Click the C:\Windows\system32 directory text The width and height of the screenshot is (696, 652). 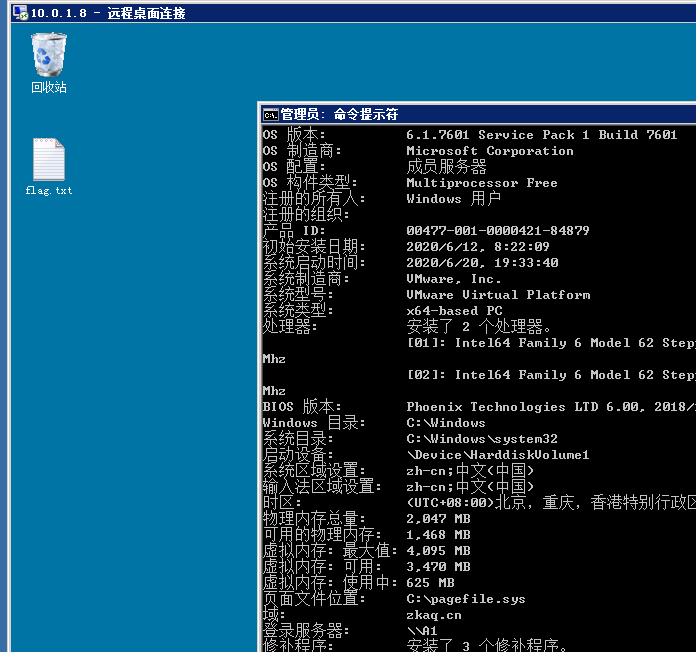tap(482, 439)
